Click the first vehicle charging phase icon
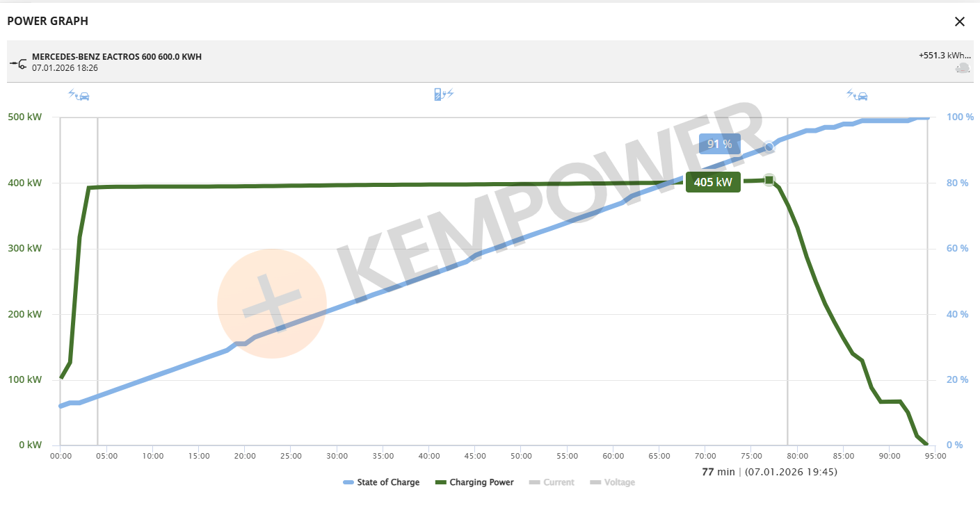Viewport: 980px width, 508px height. coord(79,95)
